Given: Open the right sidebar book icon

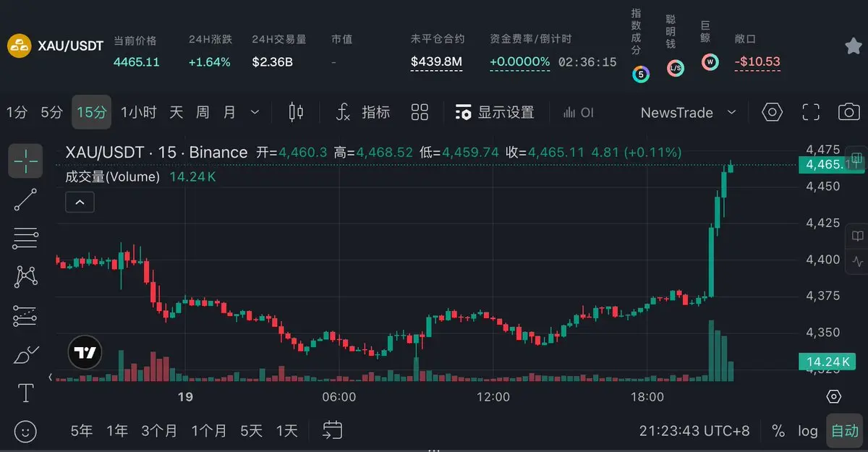Looking at the screenshot, I should coord(858,236).
